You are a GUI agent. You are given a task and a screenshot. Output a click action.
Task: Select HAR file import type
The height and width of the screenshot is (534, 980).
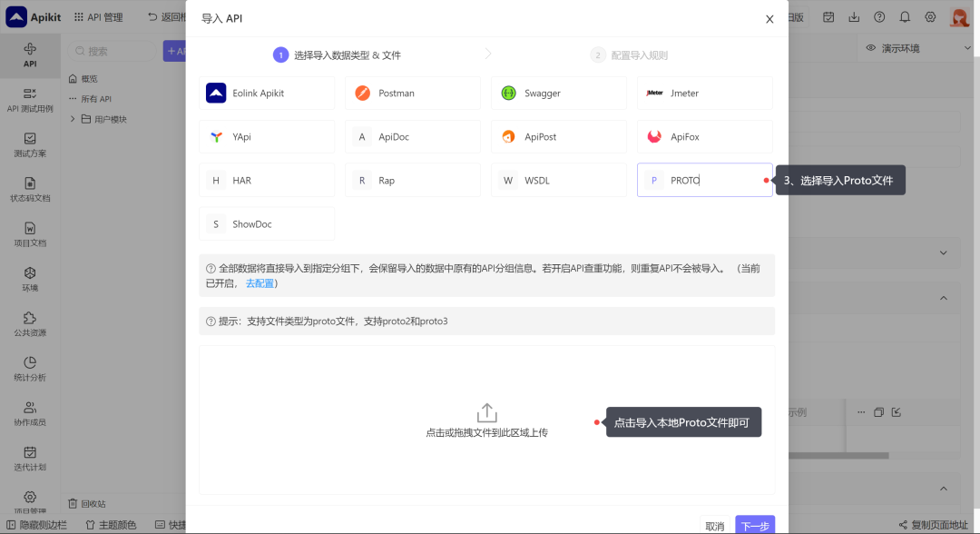pyautogui.click(x=267, y=181)
